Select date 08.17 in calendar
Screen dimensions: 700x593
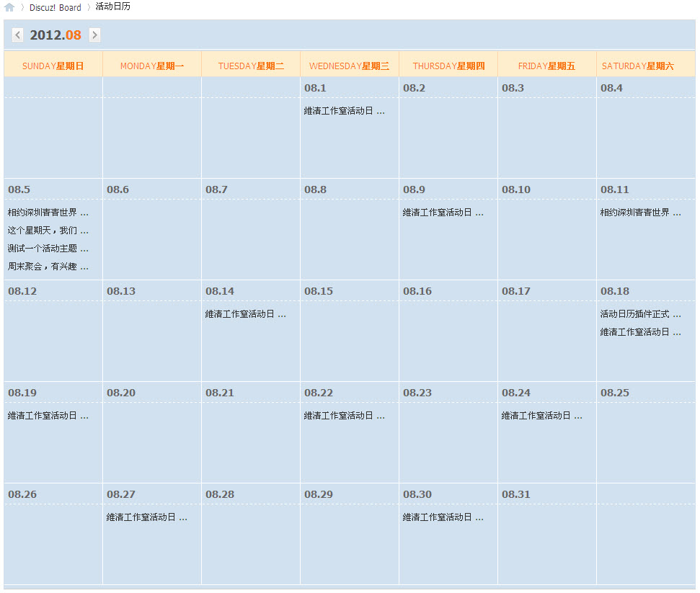(516, 291)
